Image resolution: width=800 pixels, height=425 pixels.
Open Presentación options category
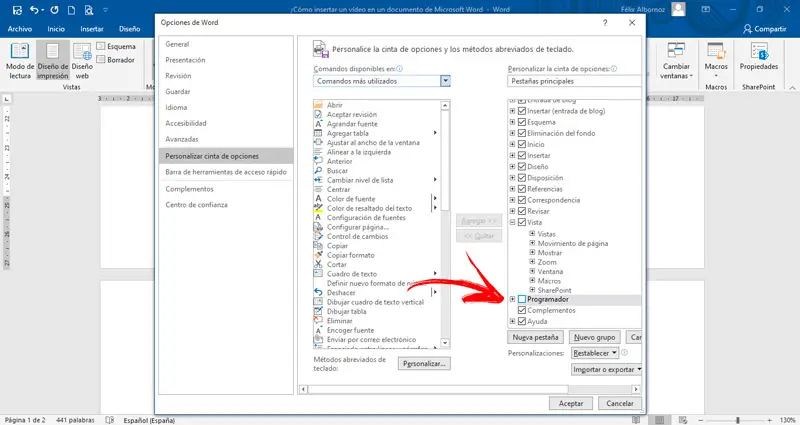pyautogui.click(x=226, y=60)
